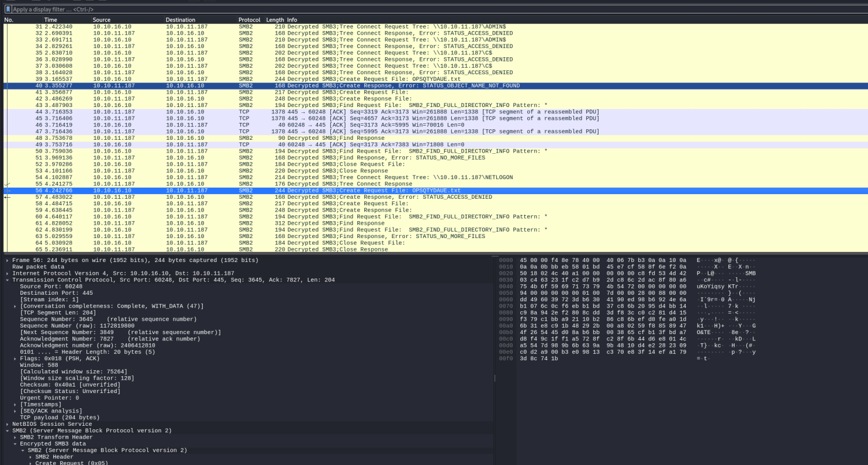Expand the Conversation completeness node
The height and width of the screenshot is (465, 868).
(15, 306)
